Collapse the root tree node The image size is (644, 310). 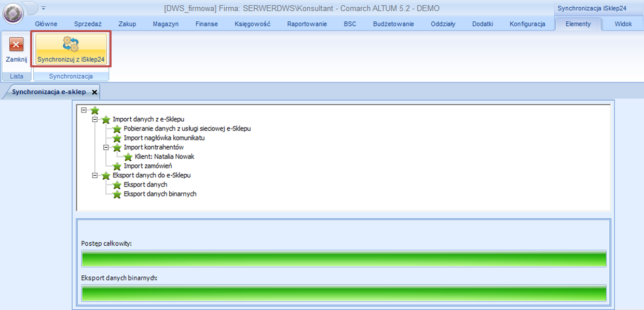coord(84,110)
